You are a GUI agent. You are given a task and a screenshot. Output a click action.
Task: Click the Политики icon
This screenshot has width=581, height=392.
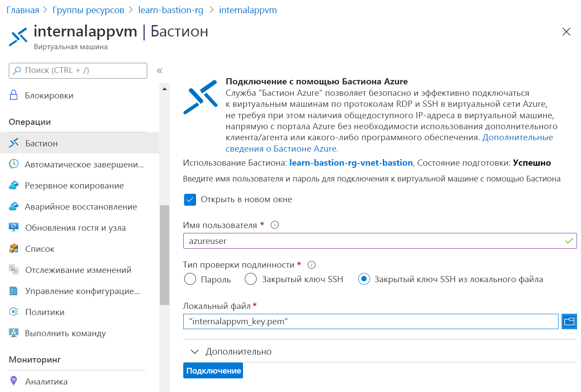(x=14, y=312)
